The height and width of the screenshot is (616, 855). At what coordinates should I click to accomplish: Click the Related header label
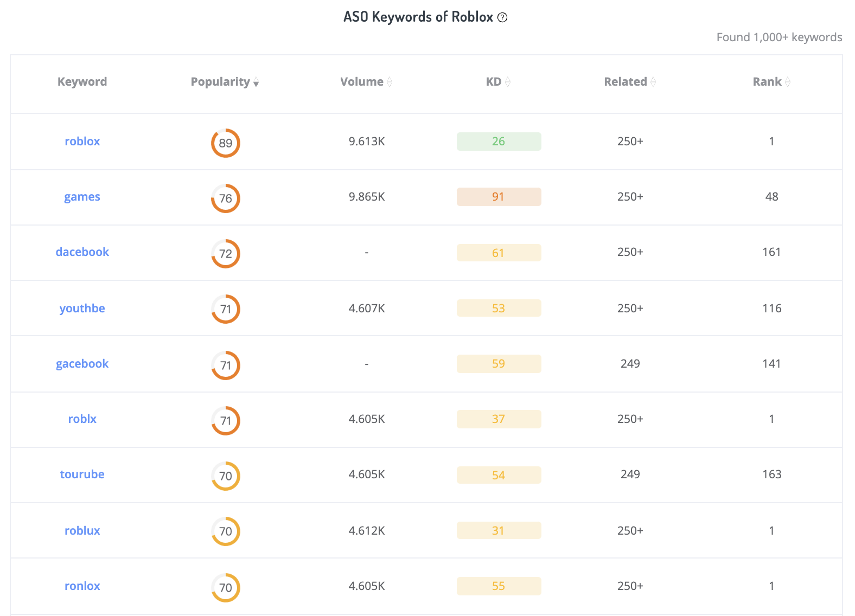(626, 82)
